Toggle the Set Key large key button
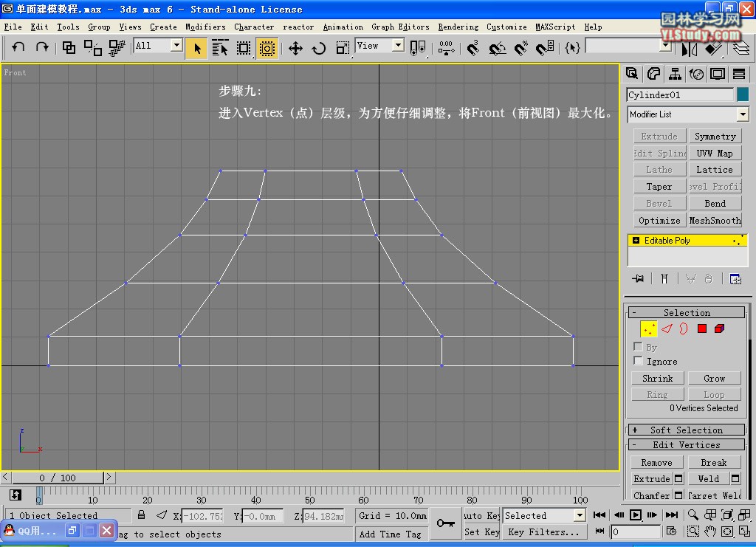 pos(445,523)
